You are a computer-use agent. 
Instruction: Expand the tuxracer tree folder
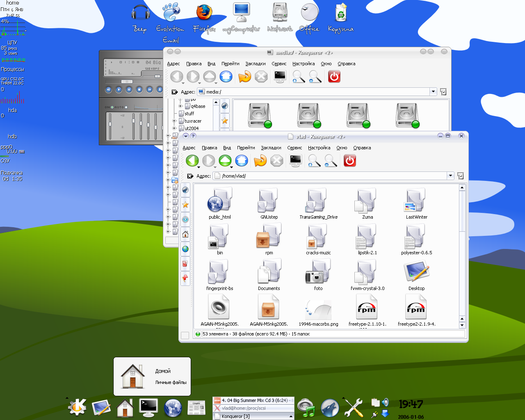(174, 121)
